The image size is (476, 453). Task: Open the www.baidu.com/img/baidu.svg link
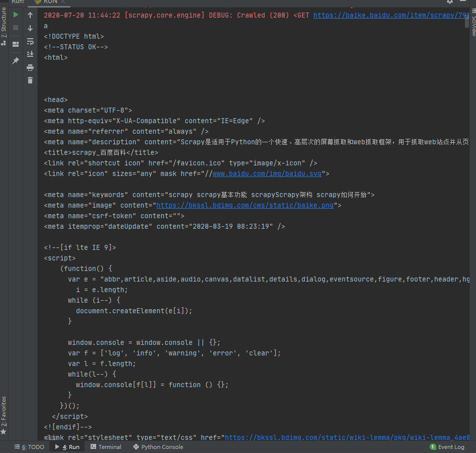[267, 173]
